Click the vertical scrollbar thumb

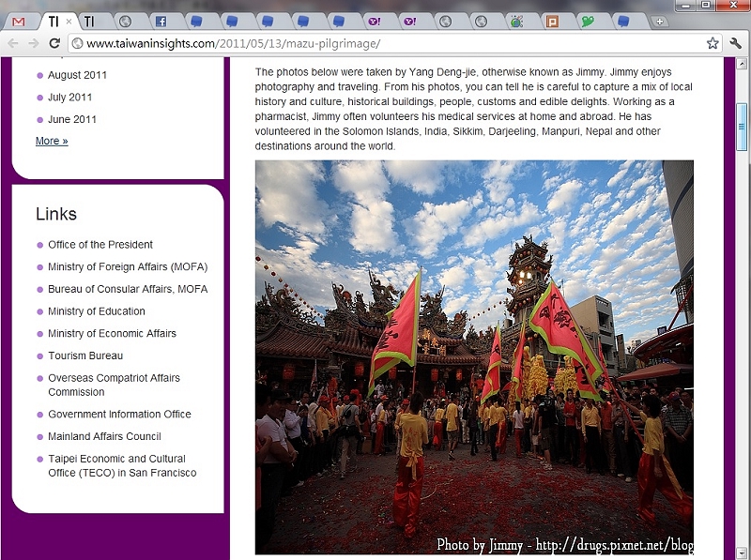click(742, 127)
